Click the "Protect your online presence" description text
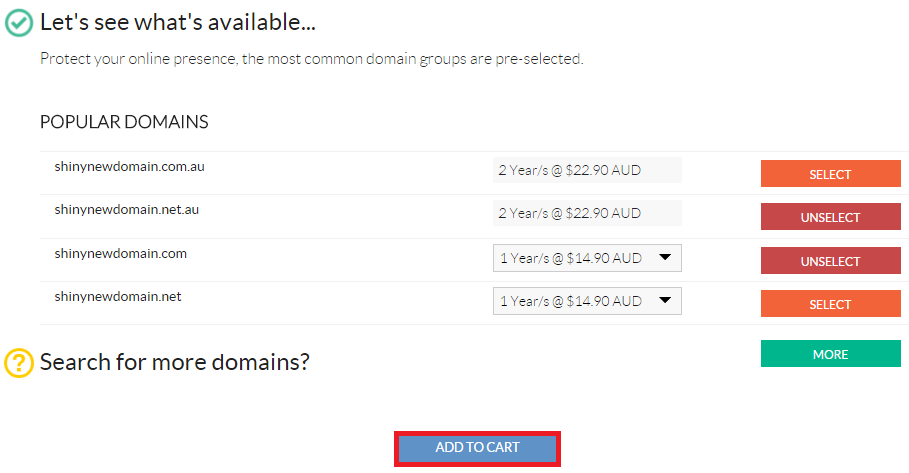 tap(311, 59)
